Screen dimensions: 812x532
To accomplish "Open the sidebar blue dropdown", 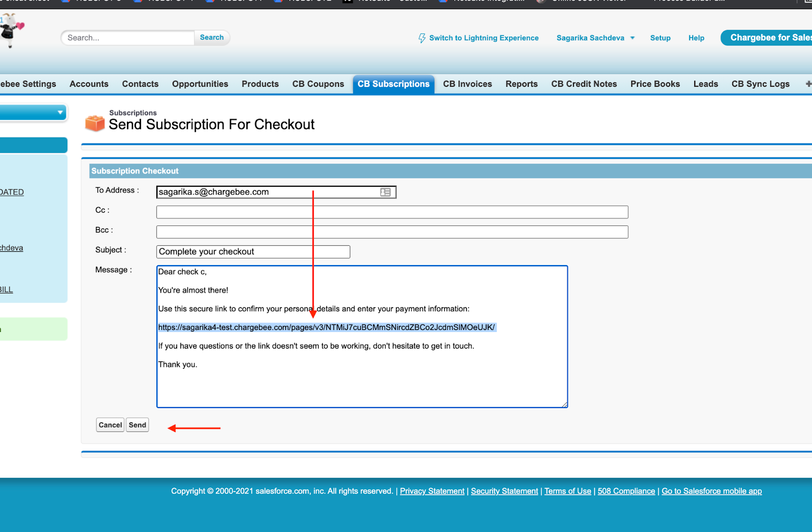I will tap(33, 112).
